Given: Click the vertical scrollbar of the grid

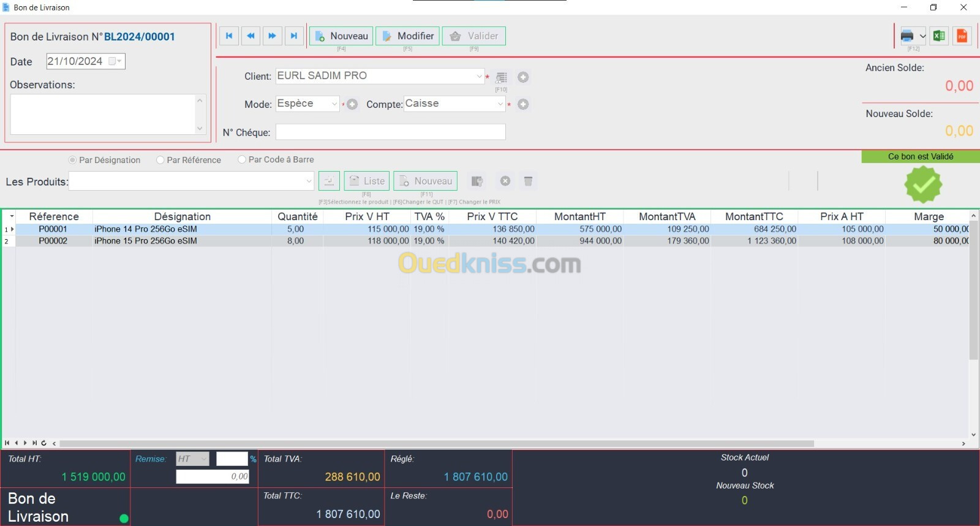Looking at the screenshot, I should [973, 291].
